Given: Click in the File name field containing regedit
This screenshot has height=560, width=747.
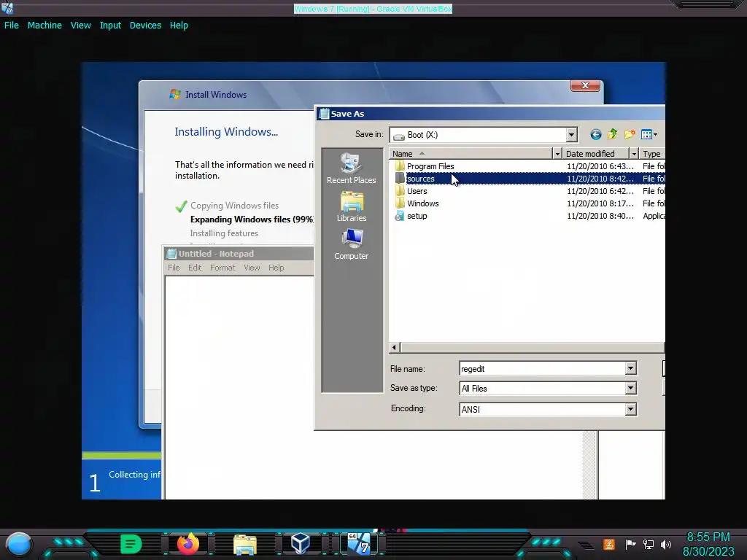Looking at the screenshot, I should pyautogui.click(x=542, y=368).
